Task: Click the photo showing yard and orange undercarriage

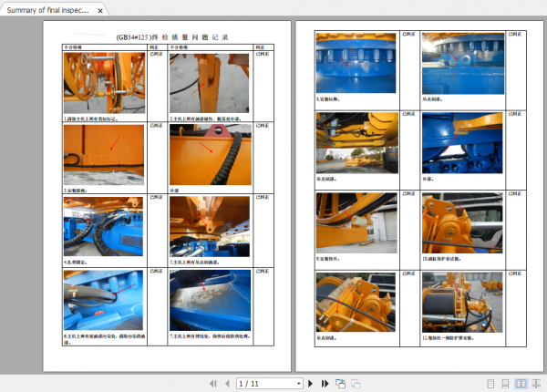Action: 356,142
